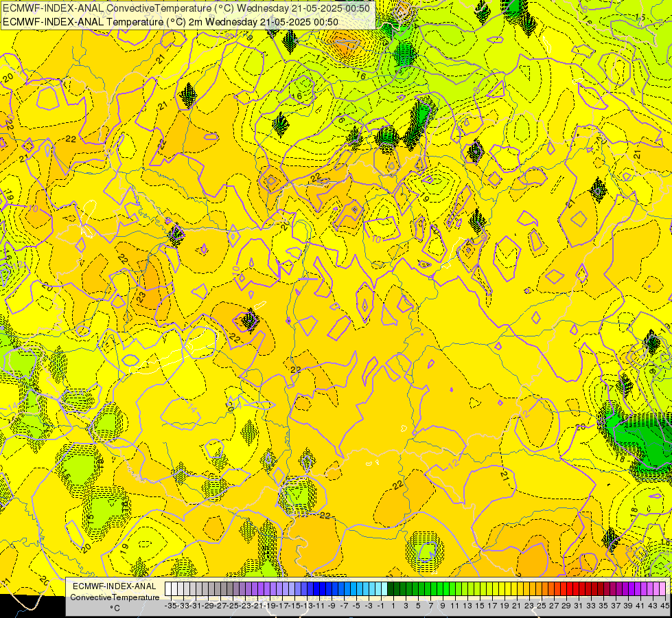Image resolution: width=672 pixels, height=618 pixels.
Task: Pick the darkest green swatch next to cyan
Action: pos(391,589)
